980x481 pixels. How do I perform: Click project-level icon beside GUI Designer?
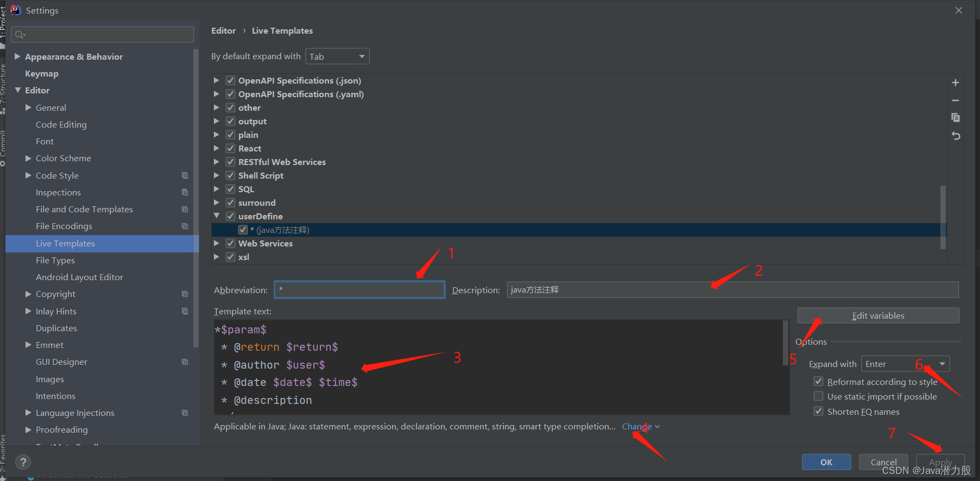(185, 362)
